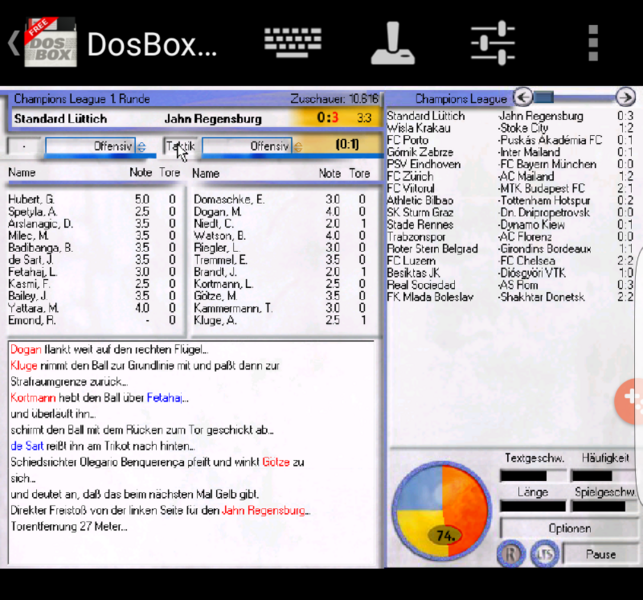
Task: Click the FC Porto result row
Action: point(510,140)
